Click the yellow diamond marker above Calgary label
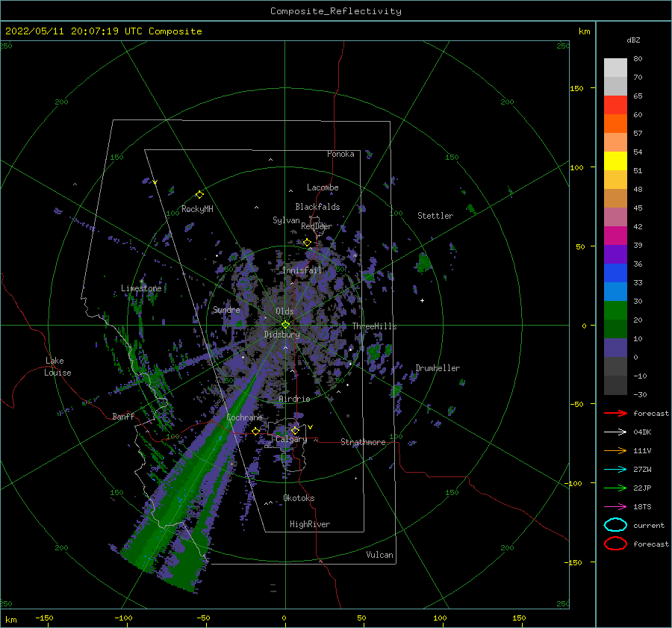This screenshot has width=672, height=628. [295, 430]
